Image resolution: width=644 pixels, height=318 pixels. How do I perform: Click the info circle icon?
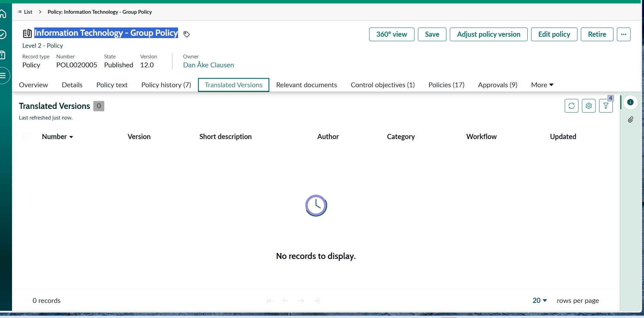[x=630, y=102]
